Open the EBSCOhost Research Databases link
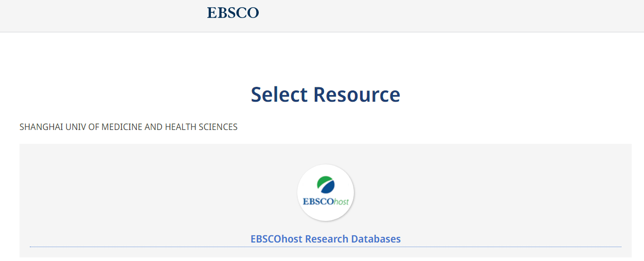Image resolution: width=644 pixels, height=261 pixels. (x=325, y=239)
